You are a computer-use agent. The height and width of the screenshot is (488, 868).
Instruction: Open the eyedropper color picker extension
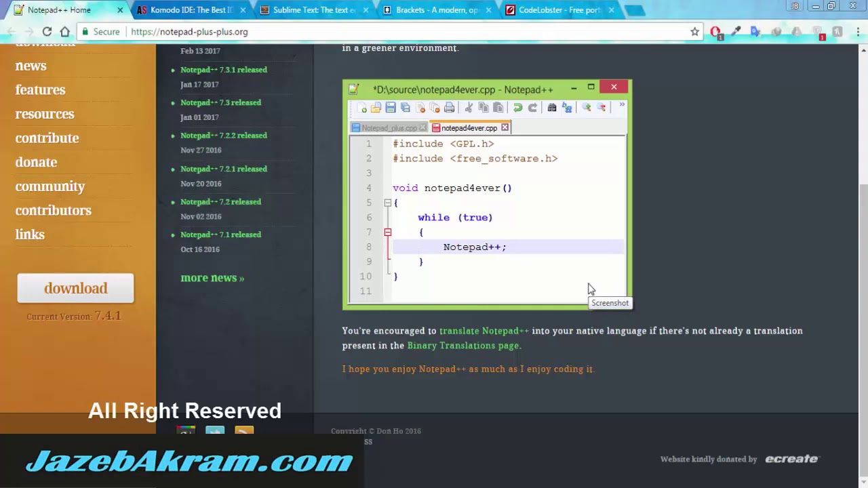(x=736, y=32)
